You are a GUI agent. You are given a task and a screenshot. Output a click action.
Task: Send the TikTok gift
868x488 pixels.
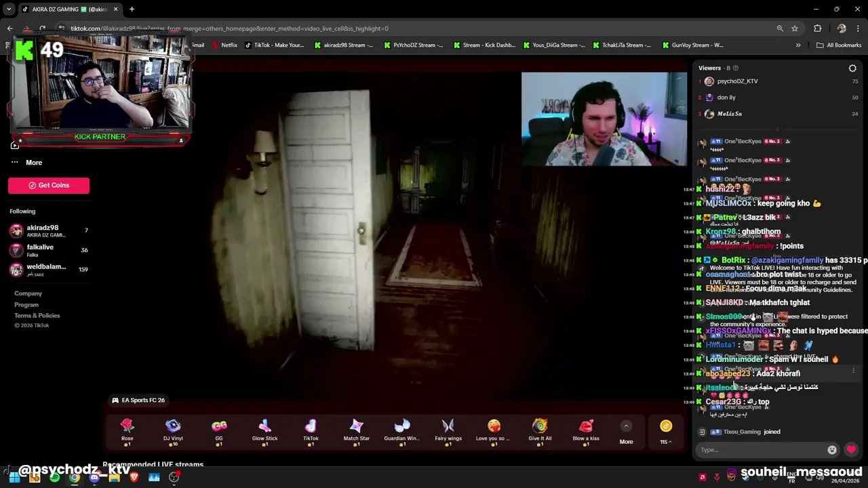pos(311,431)
